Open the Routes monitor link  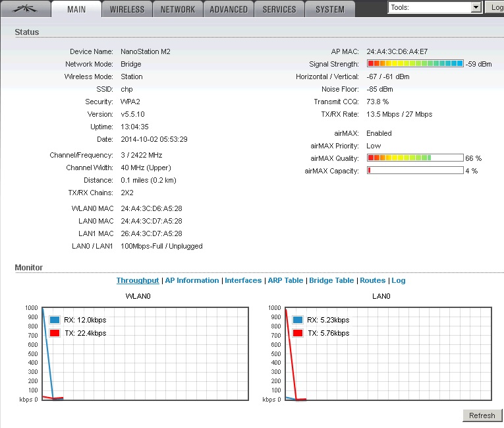372,280
